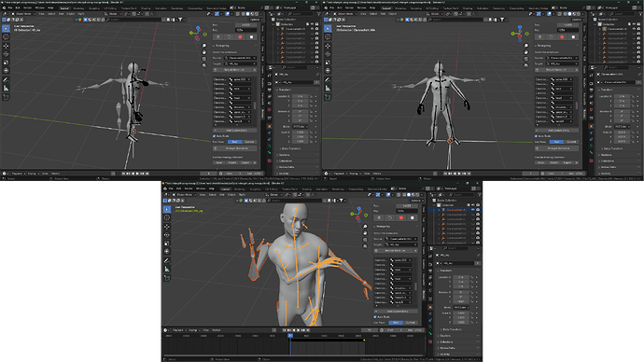
Task: Select the Cursor tool in top-left window
Action: [6, 37]
